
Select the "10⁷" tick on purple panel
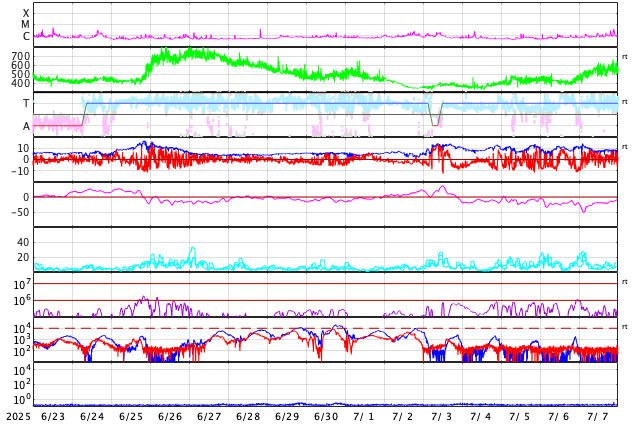click(21, 284)
